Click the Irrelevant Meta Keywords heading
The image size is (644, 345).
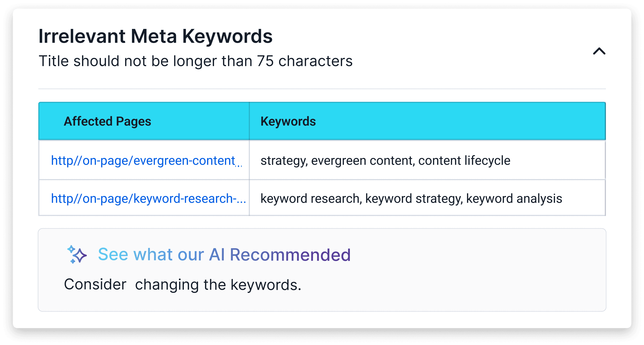[155, 36]
